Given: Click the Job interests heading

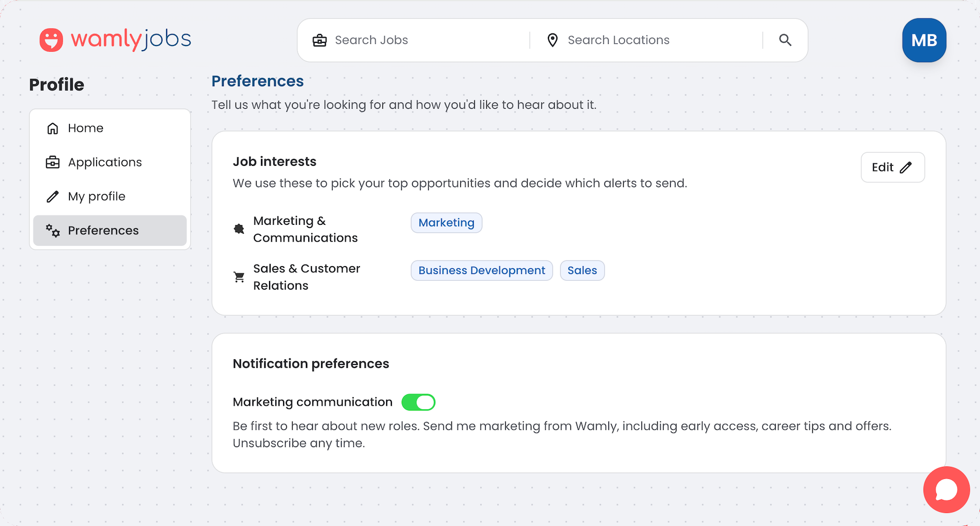Looking at the screenshot, I should (x=275, y=162).
